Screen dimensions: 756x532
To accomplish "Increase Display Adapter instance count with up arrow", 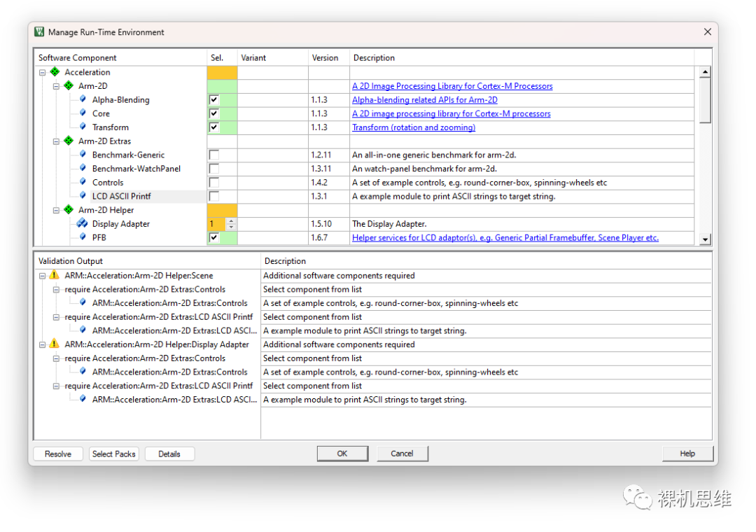I will click(232, 221).
